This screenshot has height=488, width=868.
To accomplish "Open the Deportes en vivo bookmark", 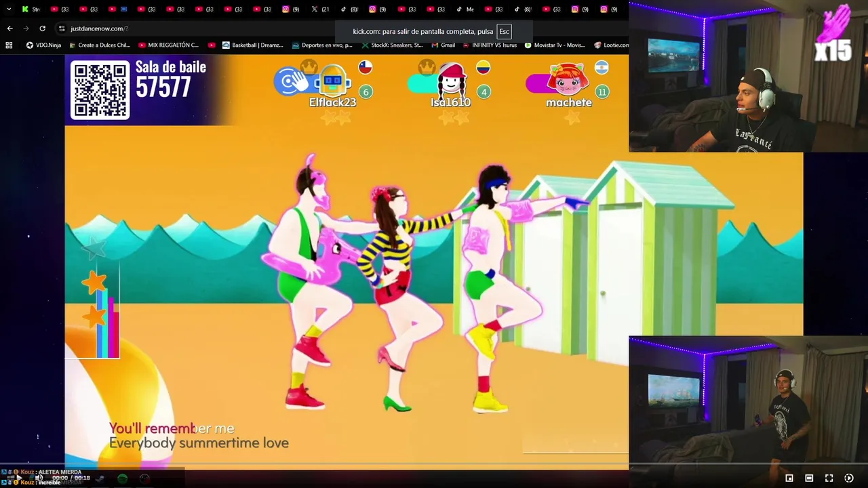I will (x=322, y=45).
